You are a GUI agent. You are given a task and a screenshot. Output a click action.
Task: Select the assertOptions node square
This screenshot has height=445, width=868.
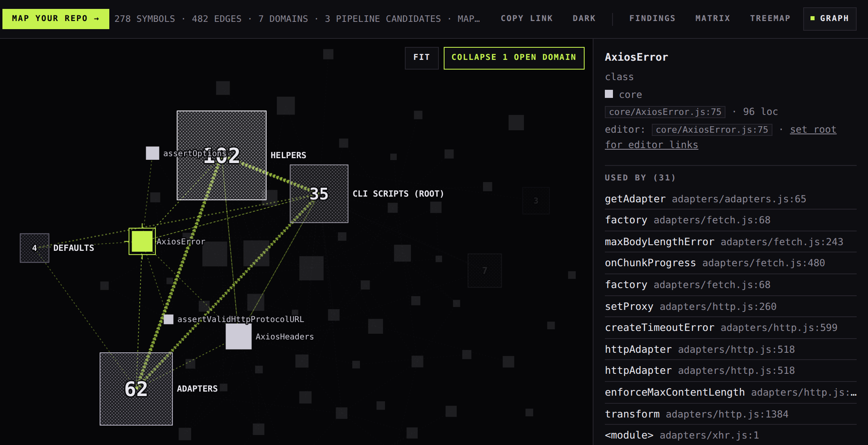153,153
